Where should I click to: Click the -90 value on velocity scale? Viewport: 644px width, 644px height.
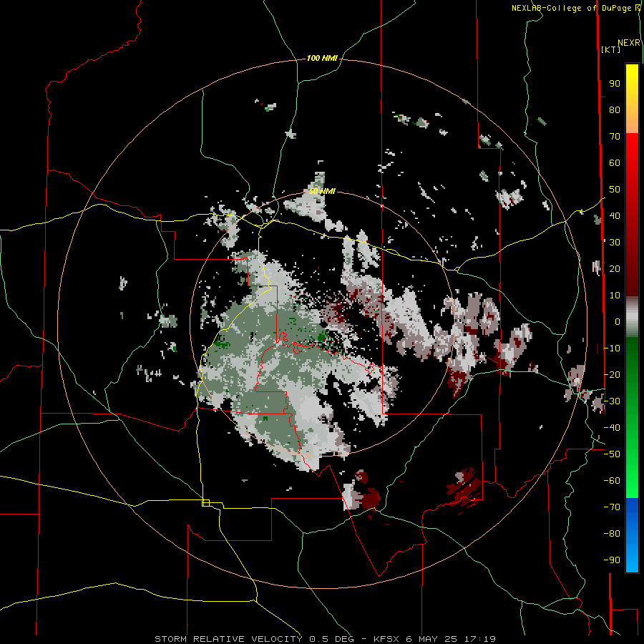[612, 560]
